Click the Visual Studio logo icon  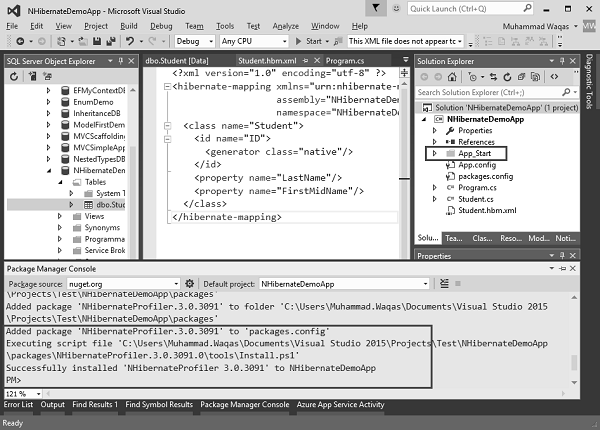(x=14, y=10)
